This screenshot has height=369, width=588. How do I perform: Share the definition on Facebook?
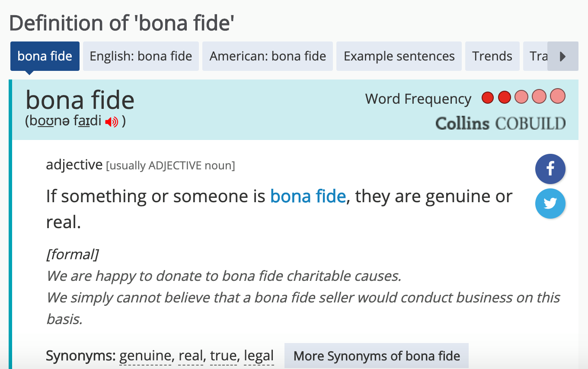point(550,169)
